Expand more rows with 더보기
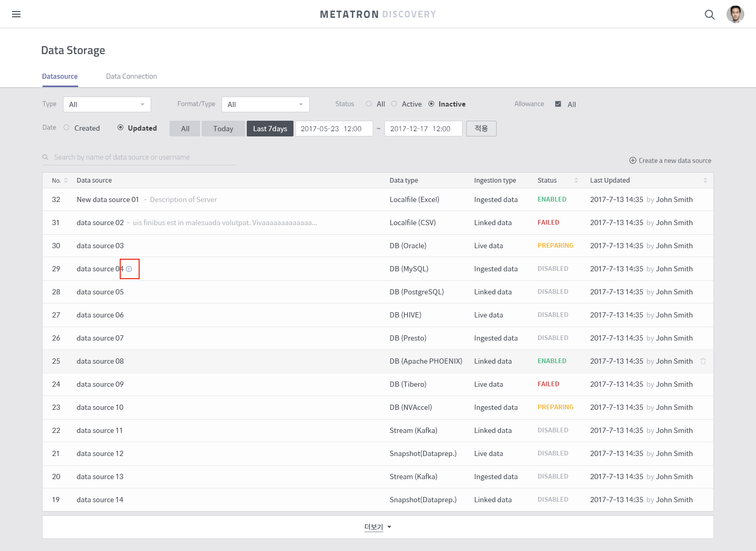This screenshot has width=756, height=551. [x=378, y=527]
